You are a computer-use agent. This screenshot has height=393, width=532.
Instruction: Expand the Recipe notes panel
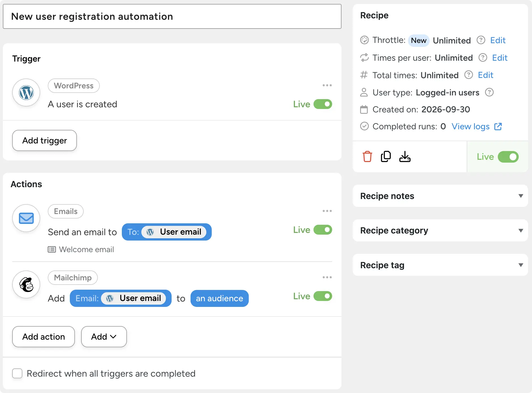[x=440, y=196]
